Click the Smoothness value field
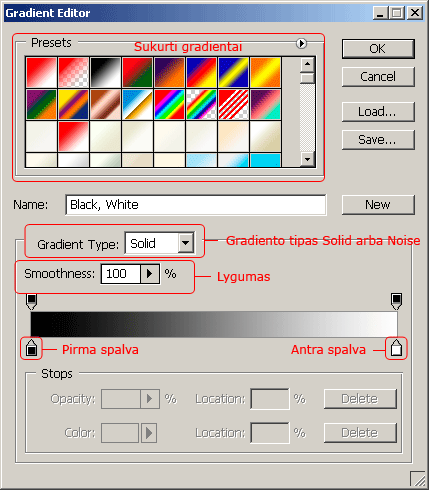429x490 pixels. 121,274
